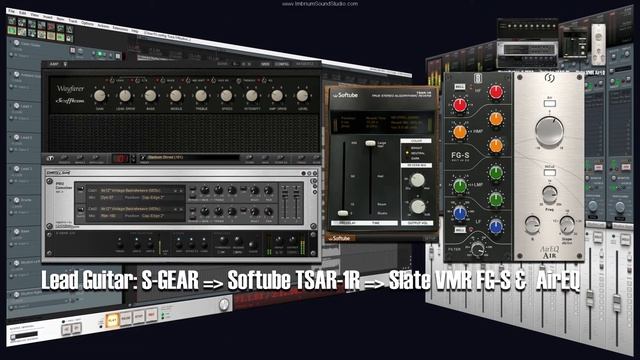Click the Treble knob on Wayfarer amp
This screenshot has width=640, height=360.
[x=201, y=96]
